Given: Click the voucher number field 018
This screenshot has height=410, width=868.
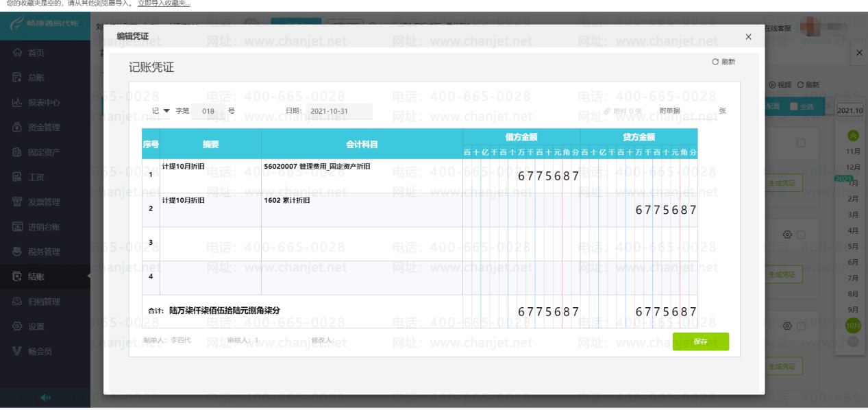Looking at the screenshot, I should pyautogui.click(x=207, y=111).
